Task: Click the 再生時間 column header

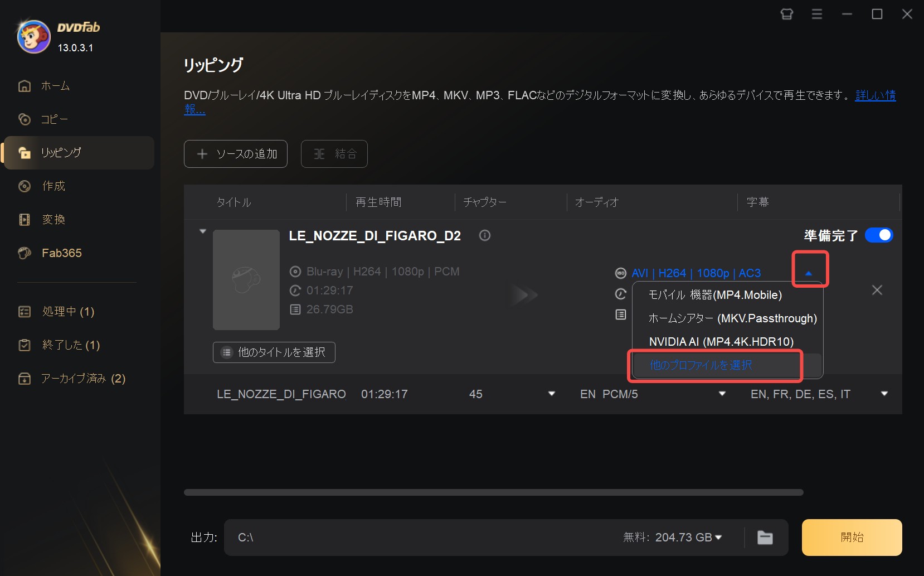Action: tap(378, 202)
